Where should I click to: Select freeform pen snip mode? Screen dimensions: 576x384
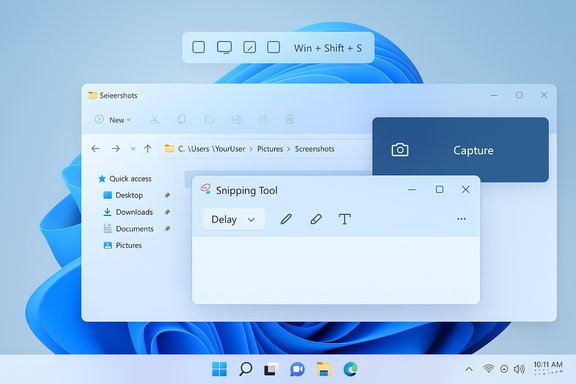(x=249, y=47)
